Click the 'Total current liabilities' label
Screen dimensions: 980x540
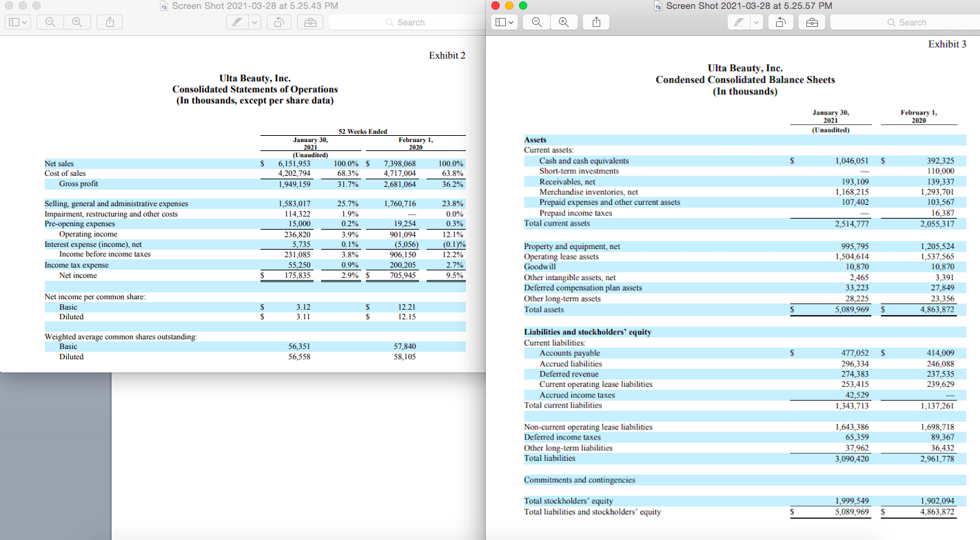coord(563,405)
